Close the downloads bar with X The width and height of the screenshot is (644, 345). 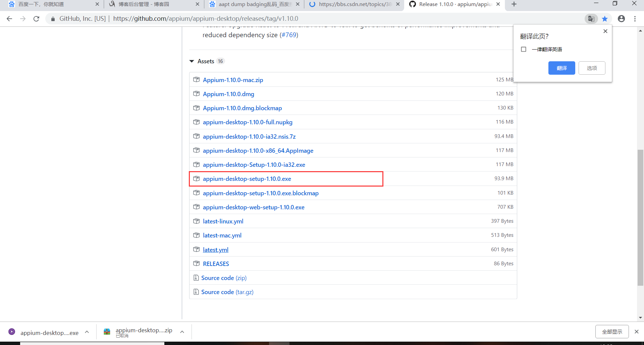tap(636, 332)
